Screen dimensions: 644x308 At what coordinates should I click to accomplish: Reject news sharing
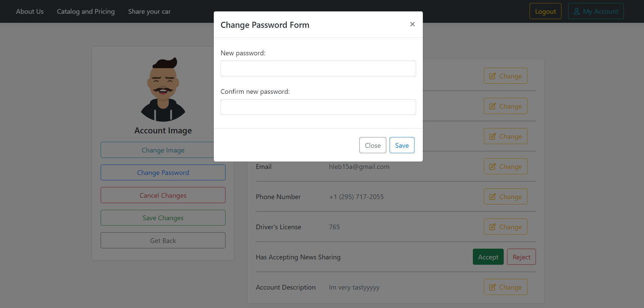point(521,257)
